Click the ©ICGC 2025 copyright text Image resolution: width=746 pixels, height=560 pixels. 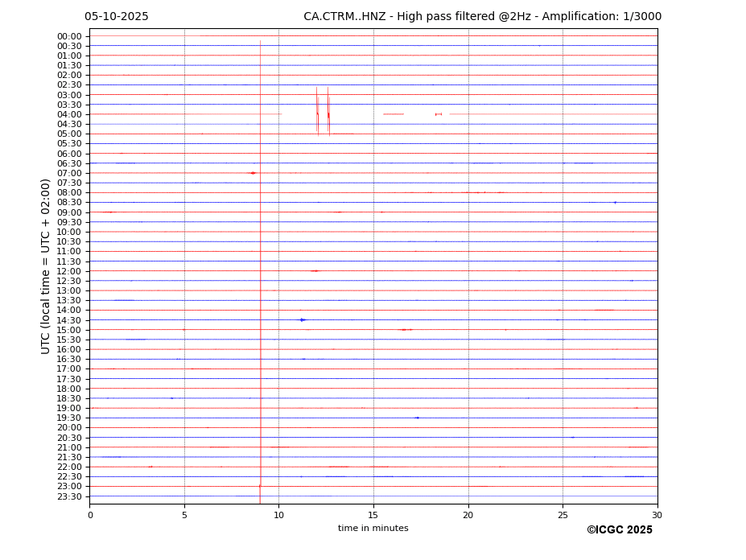[619, 530]
